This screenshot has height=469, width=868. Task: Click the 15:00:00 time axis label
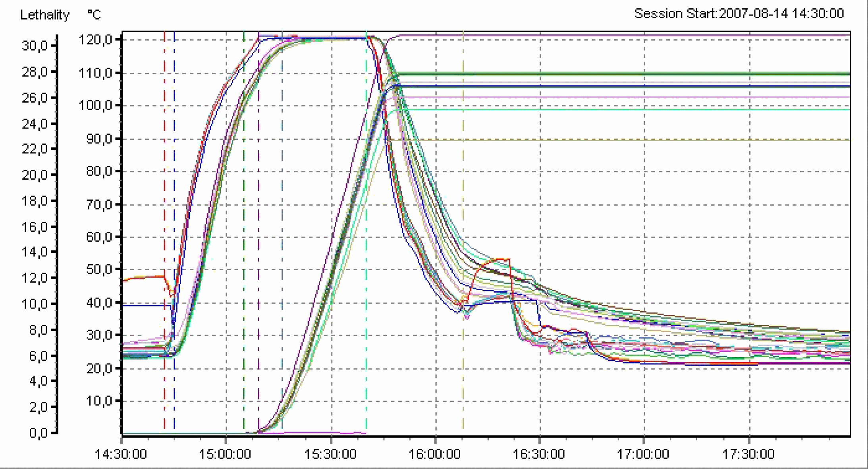[x=225, y=454]
